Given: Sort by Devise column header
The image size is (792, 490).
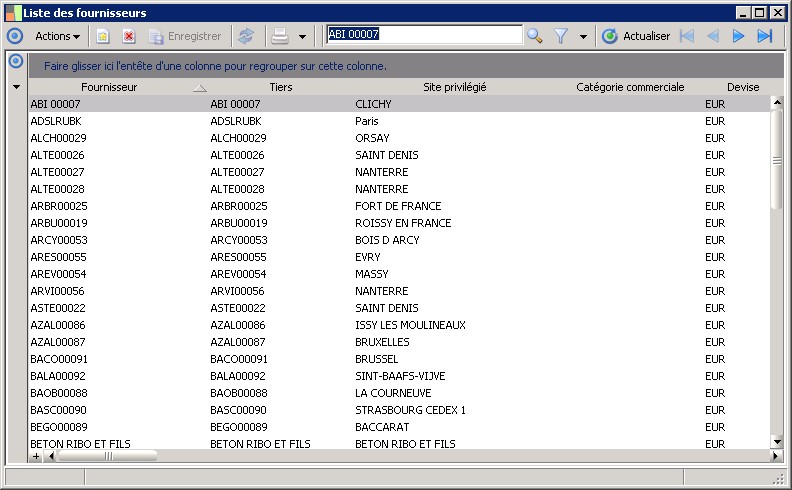Looking at the screenshot, I should [743, 87].
